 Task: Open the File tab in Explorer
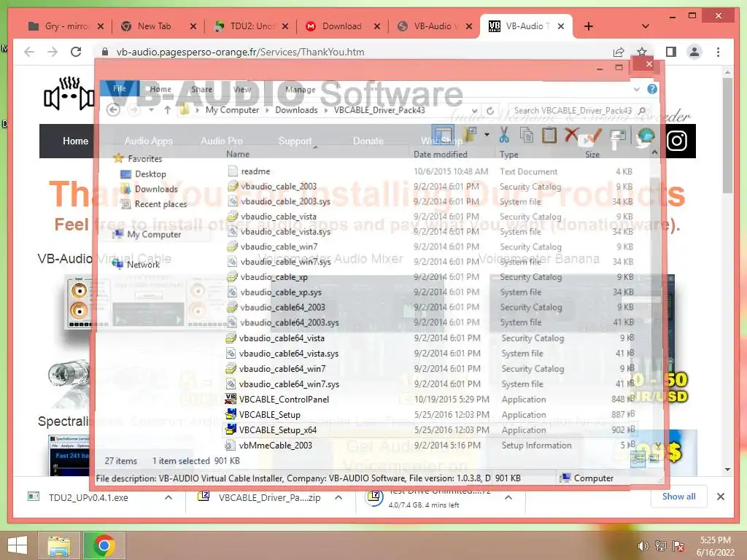[120, 88]
